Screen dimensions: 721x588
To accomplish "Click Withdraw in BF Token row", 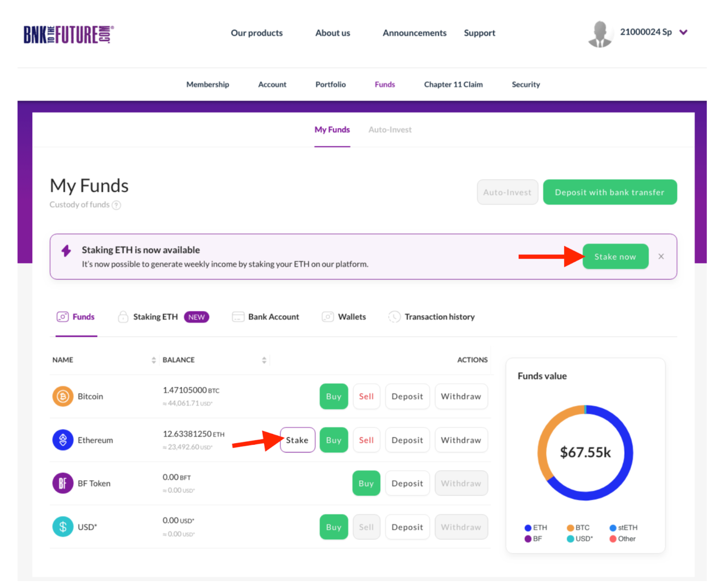I will (x=461, y=483).
